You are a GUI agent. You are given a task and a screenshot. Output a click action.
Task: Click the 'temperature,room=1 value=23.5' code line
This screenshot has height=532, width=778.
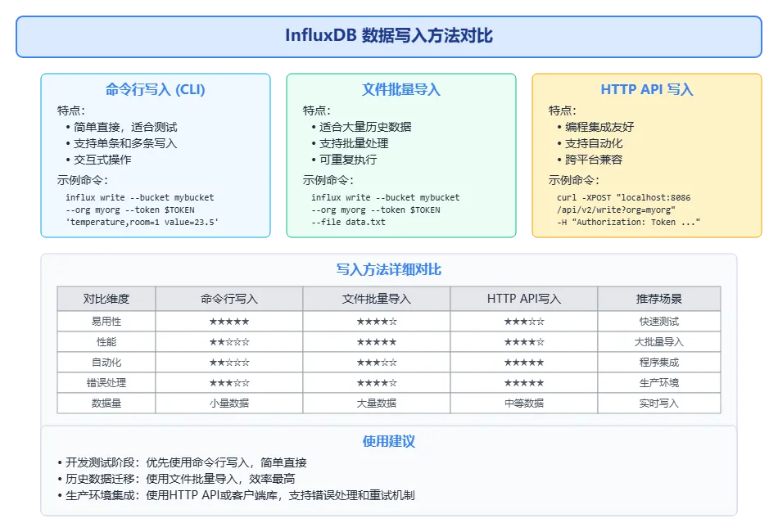tap(142, 222)
